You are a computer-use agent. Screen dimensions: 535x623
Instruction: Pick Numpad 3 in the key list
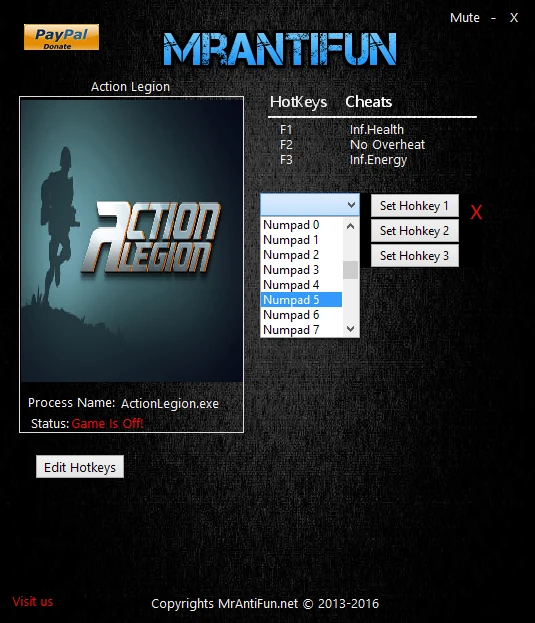[301, 270]
